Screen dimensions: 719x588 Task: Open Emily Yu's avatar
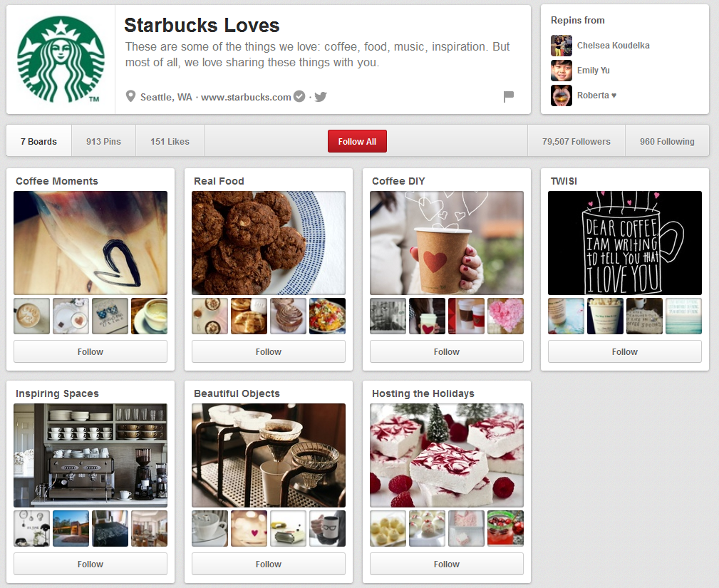562,71
